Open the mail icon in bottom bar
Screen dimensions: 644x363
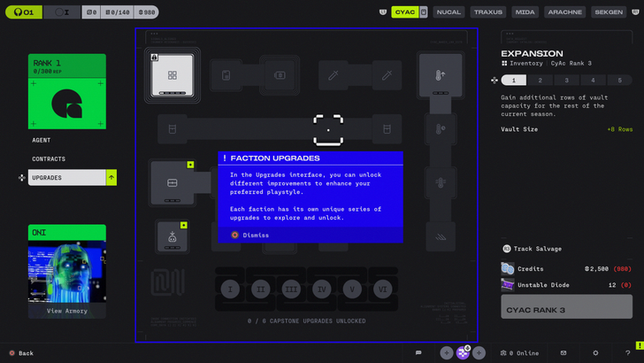563,352
